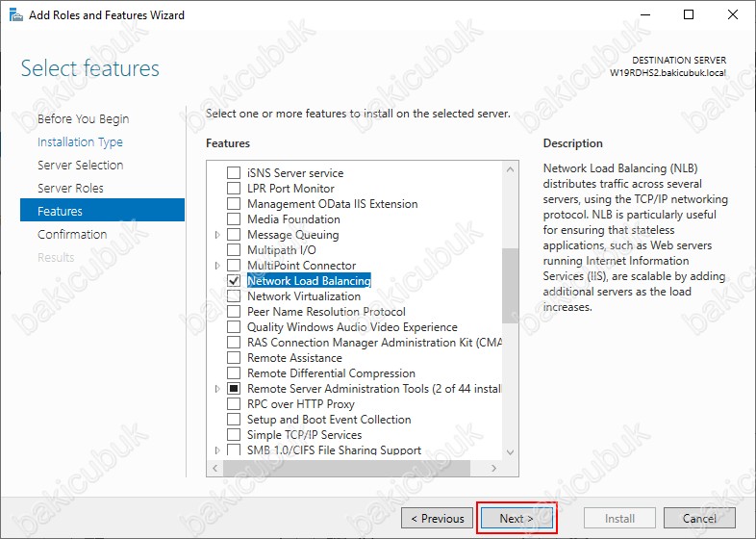
Task: Select the LPR Port Monitor label
Action: (x=290, y=189)
